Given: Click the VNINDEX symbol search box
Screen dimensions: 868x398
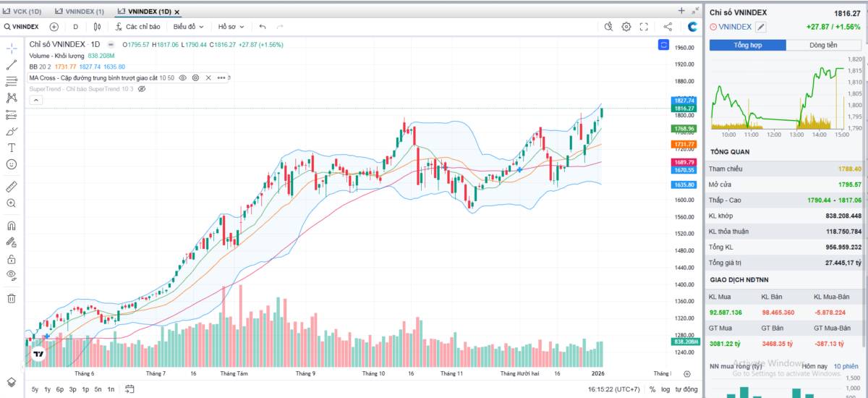Looking at the screenshot, I should [x=22, y=27].
